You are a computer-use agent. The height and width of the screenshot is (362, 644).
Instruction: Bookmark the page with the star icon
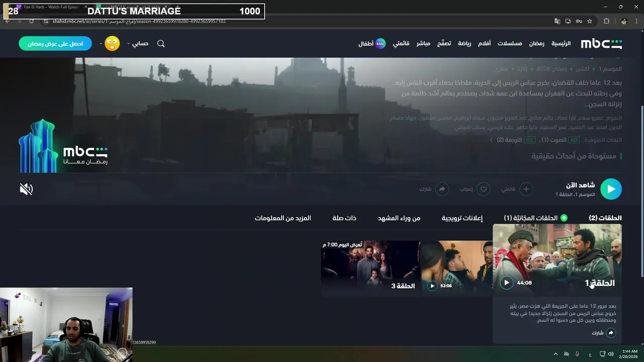tap(590, 21)
